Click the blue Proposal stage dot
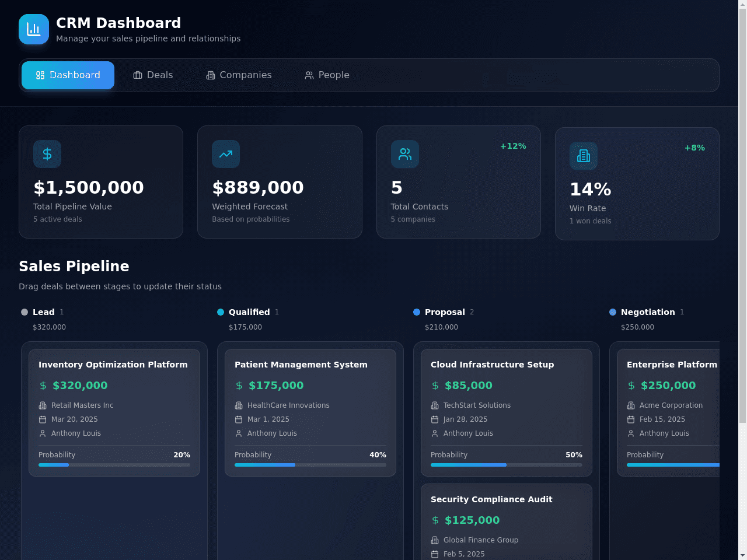 (417, 312)
